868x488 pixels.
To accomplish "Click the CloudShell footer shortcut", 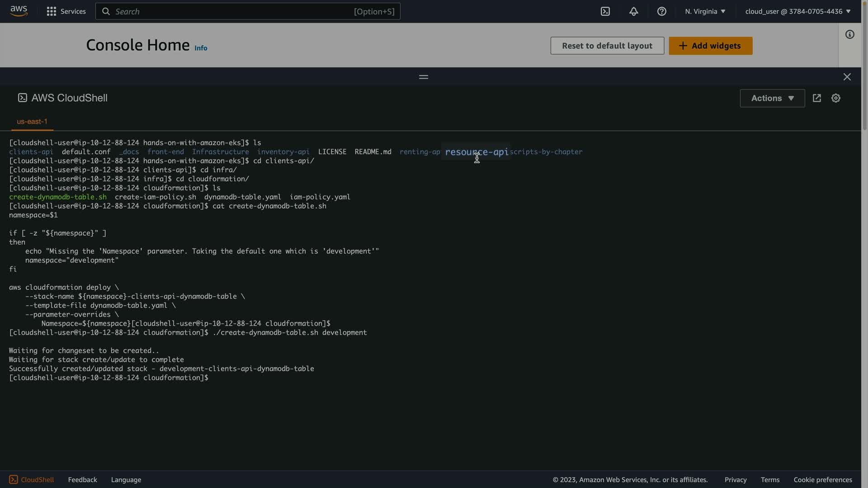I will (x=32, y=479).
